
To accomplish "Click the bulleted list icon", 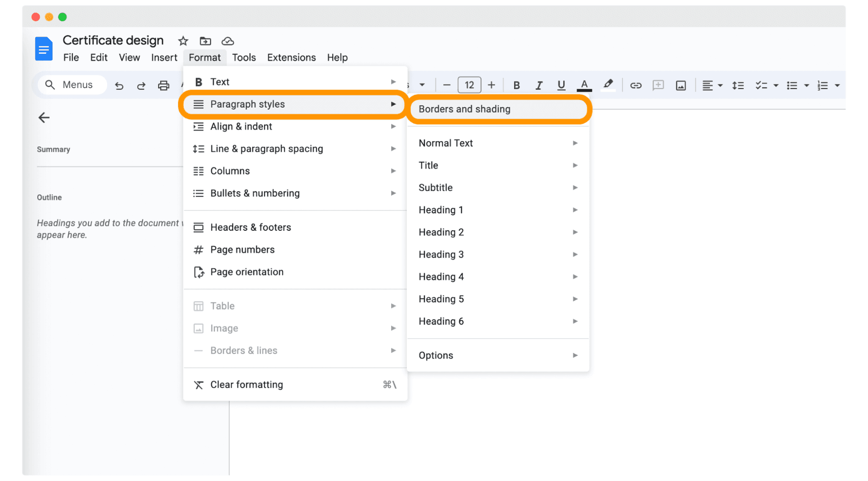I will [792, 85].
